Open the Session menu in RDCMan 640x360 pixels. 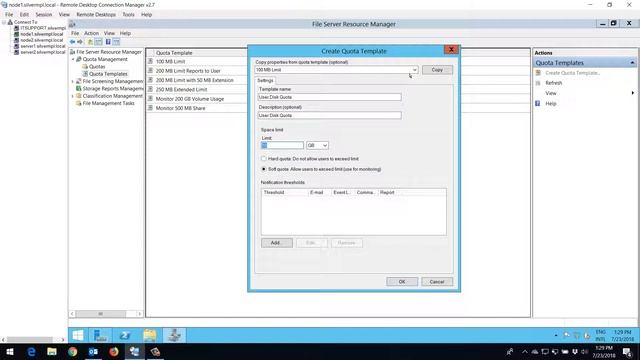point(43,14)
